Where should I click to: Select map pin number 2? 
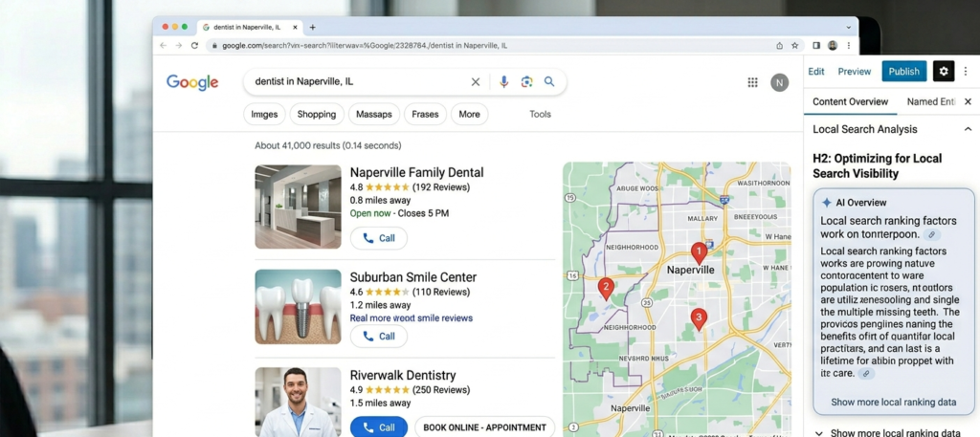tap(606, 289)
